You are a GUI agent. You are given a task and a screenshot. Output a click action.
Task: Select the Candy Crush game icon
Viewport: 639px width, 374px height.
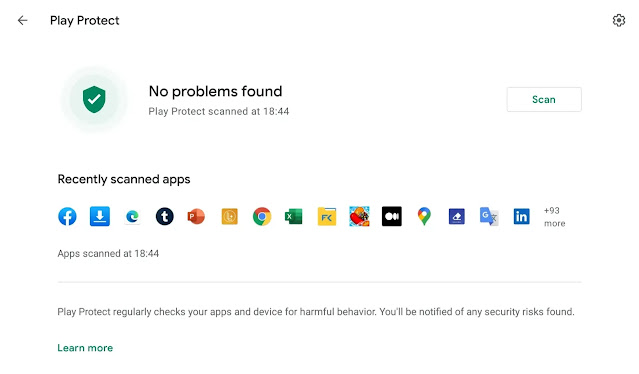[359, 216]
